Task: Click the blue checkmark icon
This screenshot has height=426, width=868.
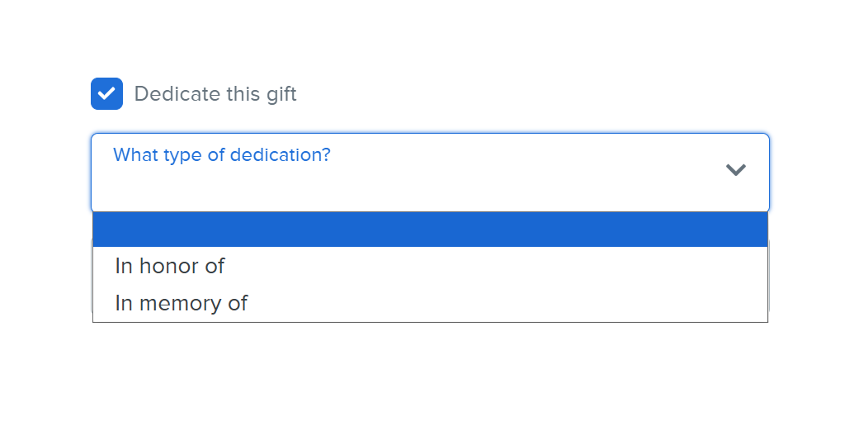Action: [106, 94]
